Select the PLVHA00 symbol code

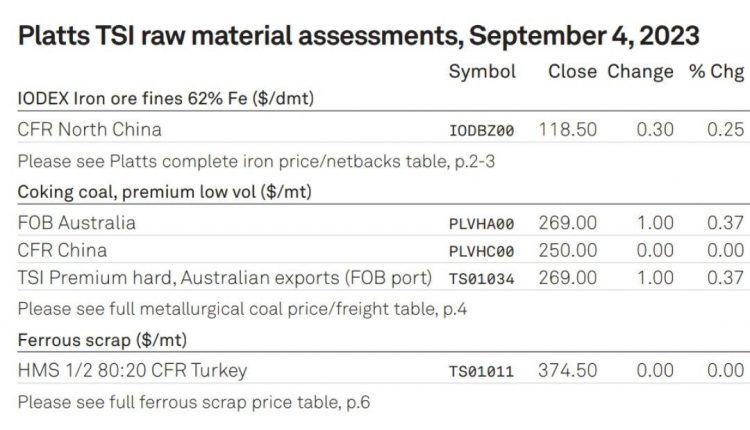481,224
